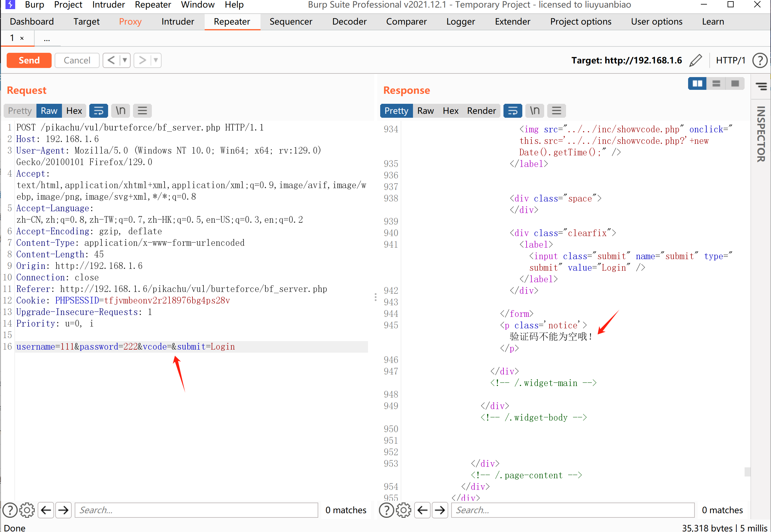Switch to the Intruder tab
771x532 pixels.
pyautogui.click(x=177, y=22)
